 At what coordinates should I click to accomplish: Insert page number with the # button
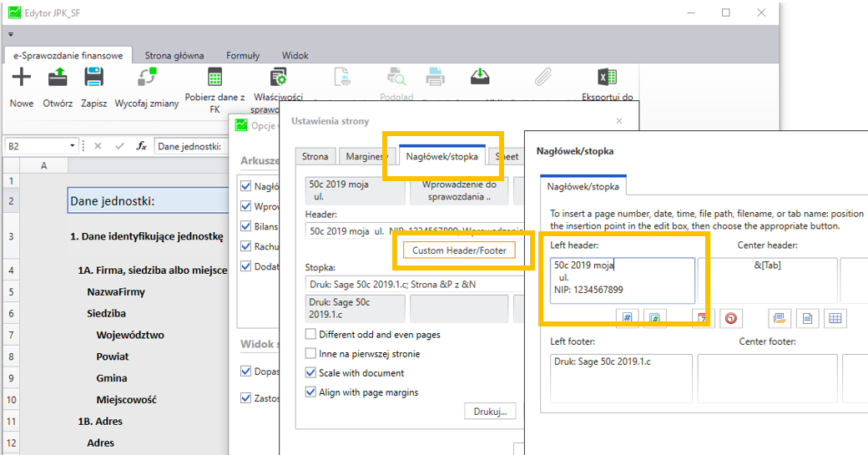point(627,318)
